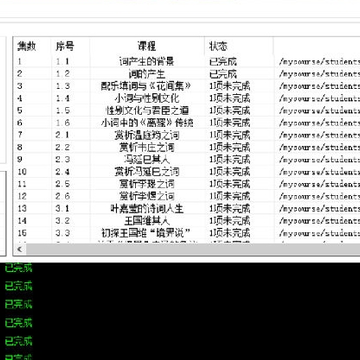Screen dimensions: 360x360
Task: Click /mycourse/students path in 词产生的背景 row
Action: pos(319,62)
